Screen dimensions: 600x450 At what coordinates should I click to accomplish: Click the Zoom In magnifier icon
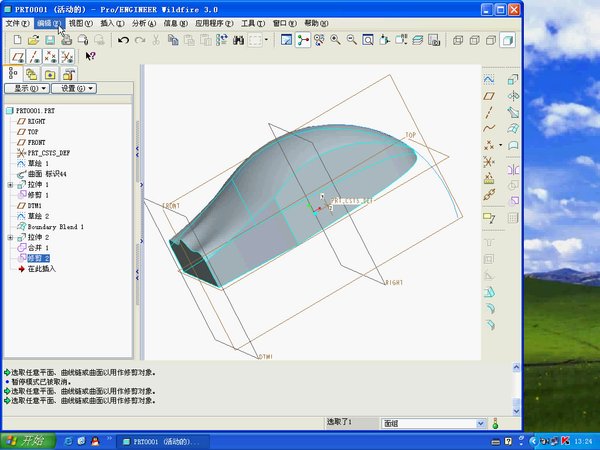pyautogui.click(x=335, y=39)
